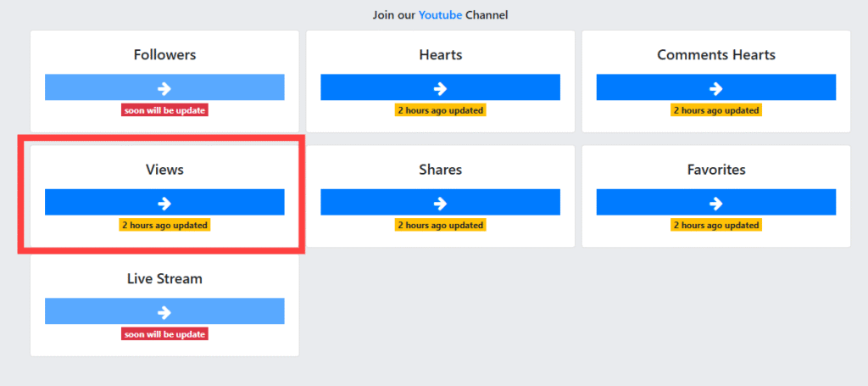Select the Favorites heading text
The height and width of the screenshot is (386, 868).
pyautogui.click(x=715, y=170)
